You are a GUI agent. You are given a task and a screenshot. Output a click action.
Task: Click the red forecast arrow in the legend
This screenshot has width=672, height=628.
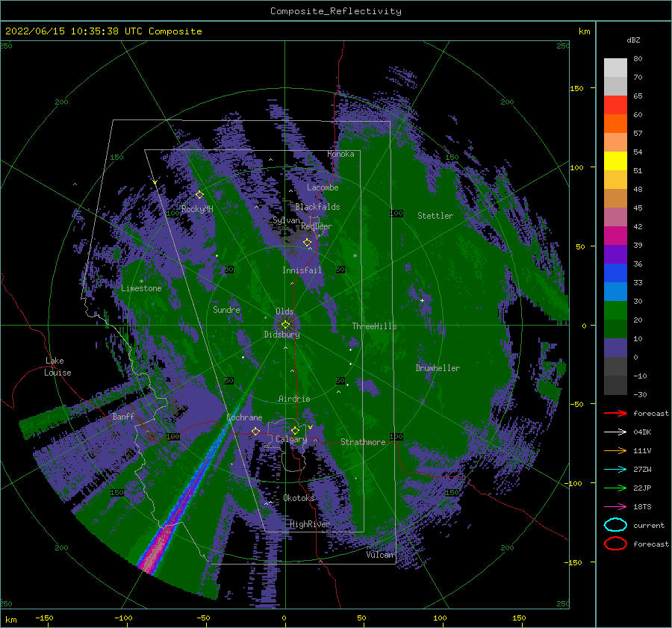point(615,413)
